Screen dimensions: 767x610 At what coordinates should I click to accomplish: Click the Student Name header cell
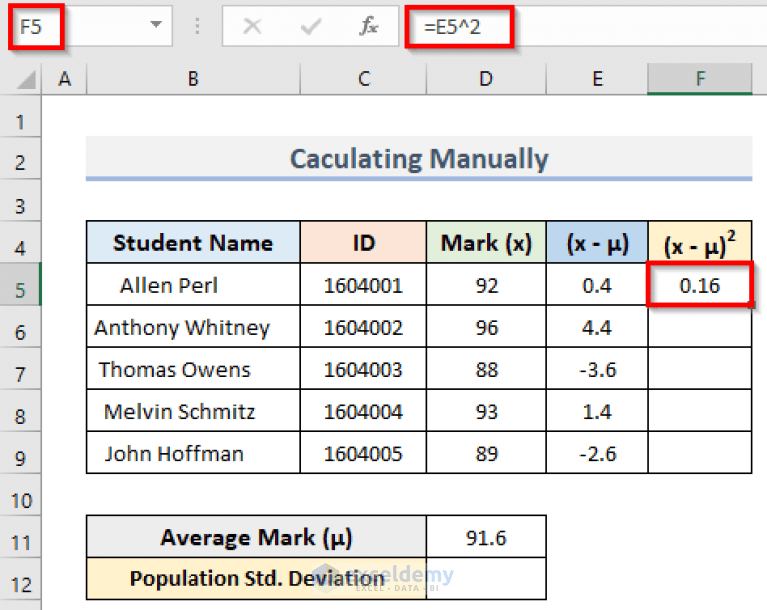point(193,243)
